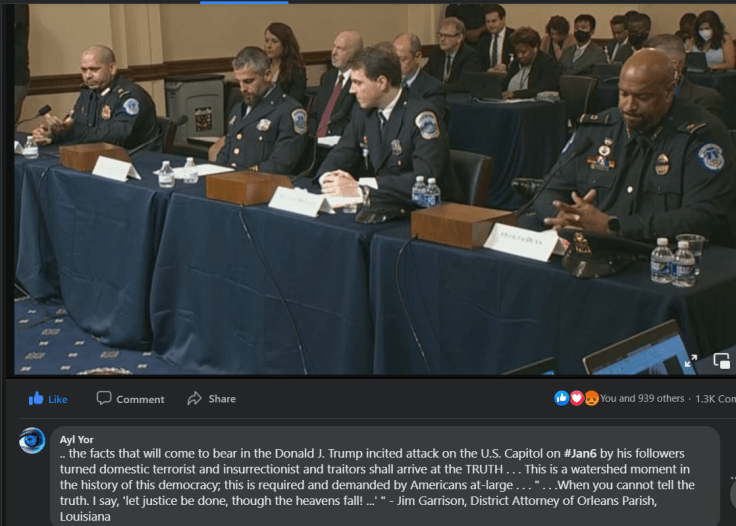This screenshot has height=526, width=736.
Task: Open Ayl Yor's profile name link
Action: point(76,438)
